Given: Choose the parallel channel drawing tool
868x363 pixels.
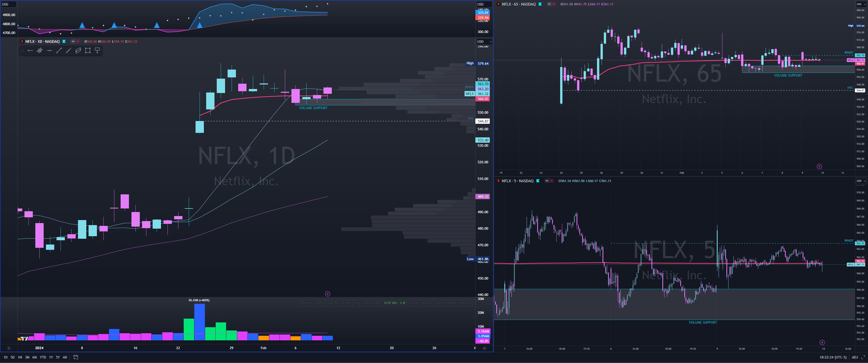Looking at the screenshot, I should (x=78, y=50).
